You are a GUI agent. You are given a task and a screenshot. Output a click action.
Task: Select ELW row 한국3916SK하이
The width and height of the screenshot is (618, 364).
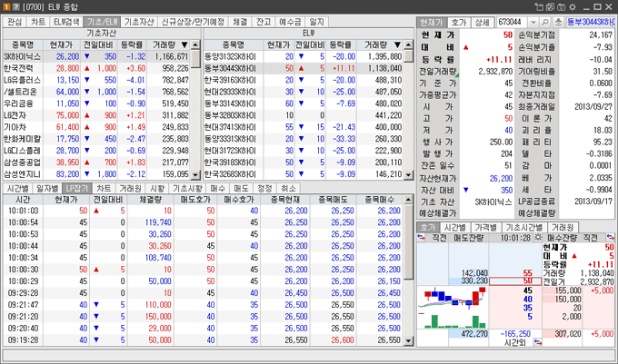304,80
